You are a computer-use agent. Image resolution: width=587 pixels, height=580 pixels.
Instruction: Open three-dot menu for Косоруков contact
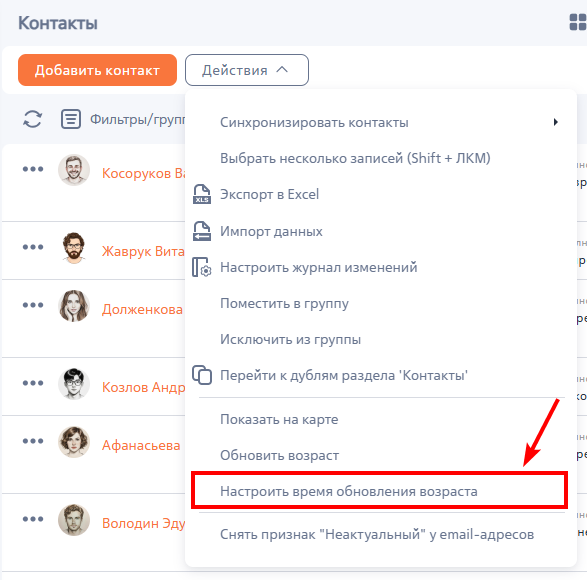(x=33, y=169)
